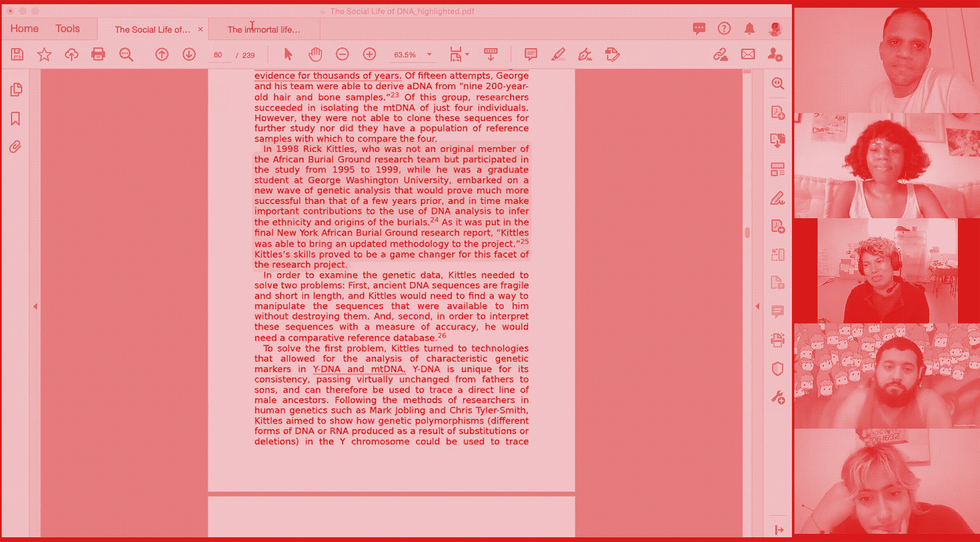
Task: Open the Bookmarks panel in left sidebar
Action: click(15, 119)
